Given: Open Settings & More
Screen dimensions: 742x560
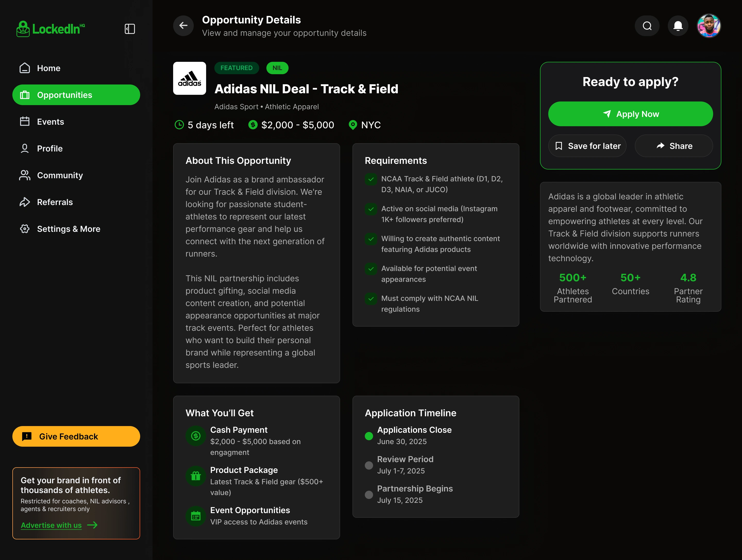Looking at the screenshot, I should 76,229.
